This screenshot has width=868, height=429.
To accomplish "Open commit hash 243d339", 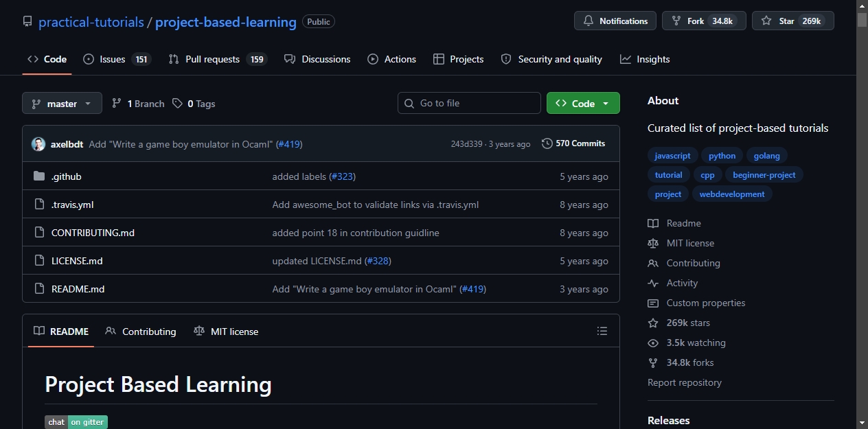I will (x=466, y=144).
